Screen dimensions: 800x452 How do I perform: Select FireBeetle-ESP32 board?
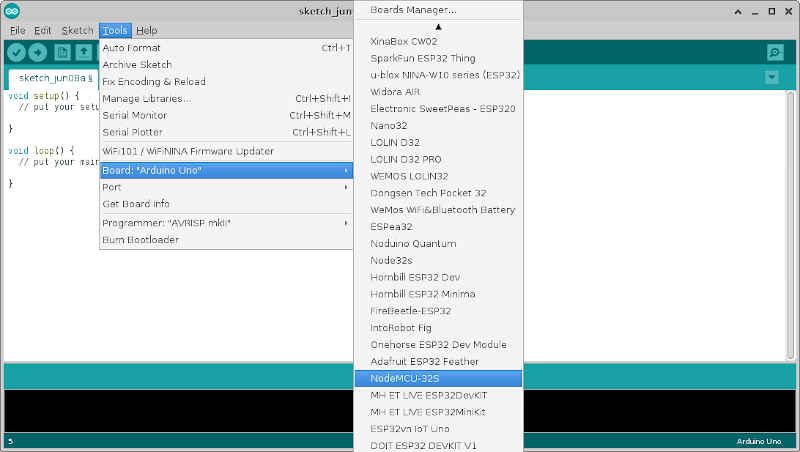pos(438,311)
